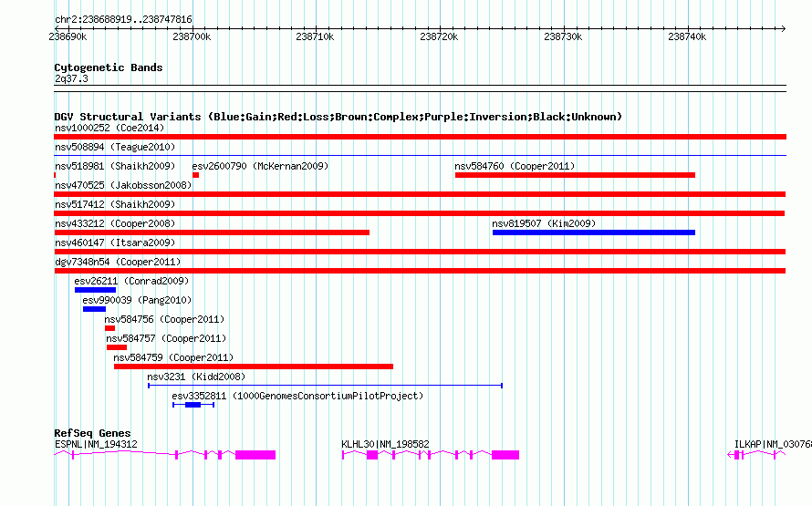812x506 pixels.
Task: Click the nsv584759 (Cooper2011) text label
Action: 173,357
